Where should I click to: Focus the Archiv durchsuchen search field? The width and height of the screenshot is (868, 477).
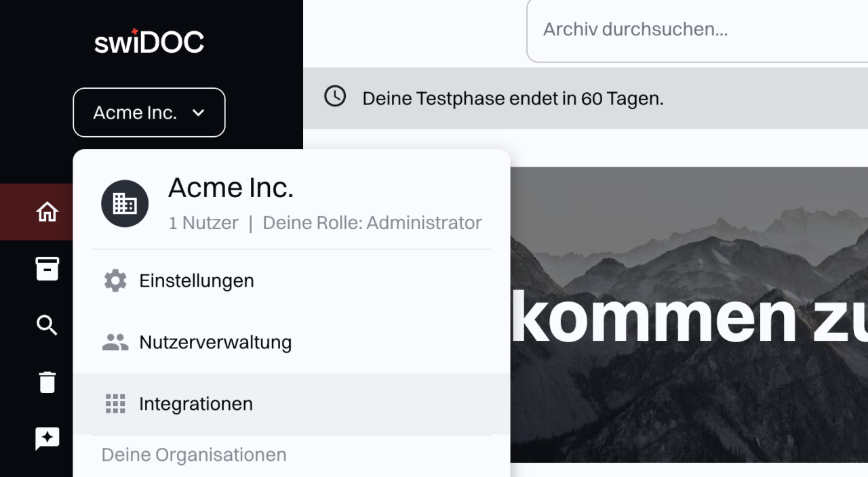[698, 30]
